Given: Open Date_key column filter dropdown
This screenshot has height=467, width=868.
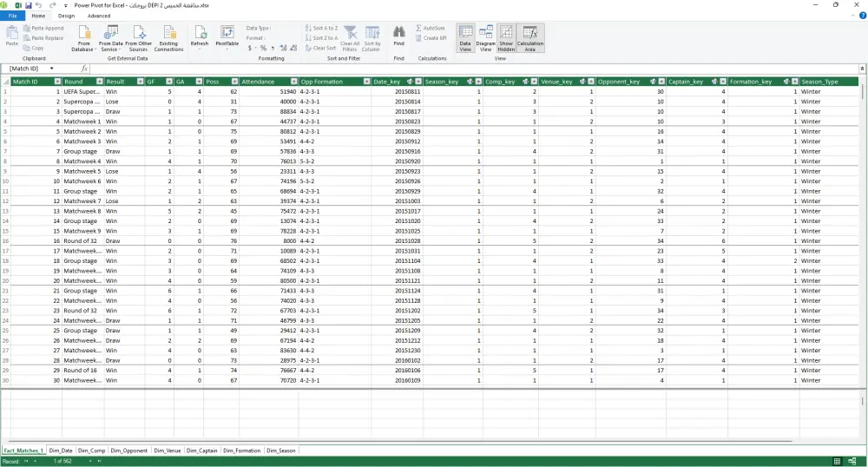Looking at the screenshot, I should coord(418,82).
